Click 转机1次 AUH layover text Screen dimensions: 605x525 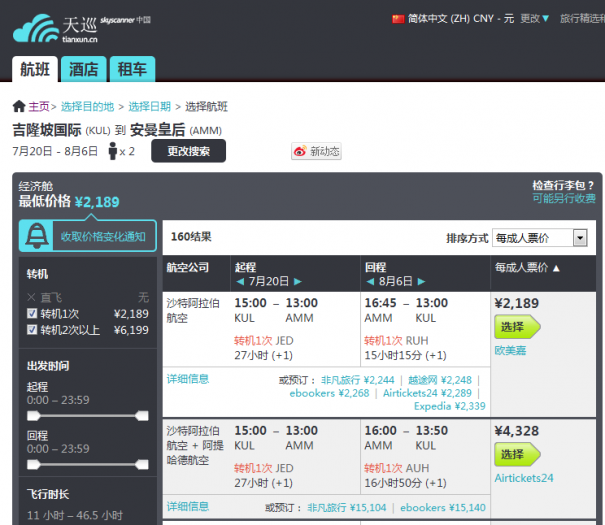pyautogui.click(x=397, y=468)
